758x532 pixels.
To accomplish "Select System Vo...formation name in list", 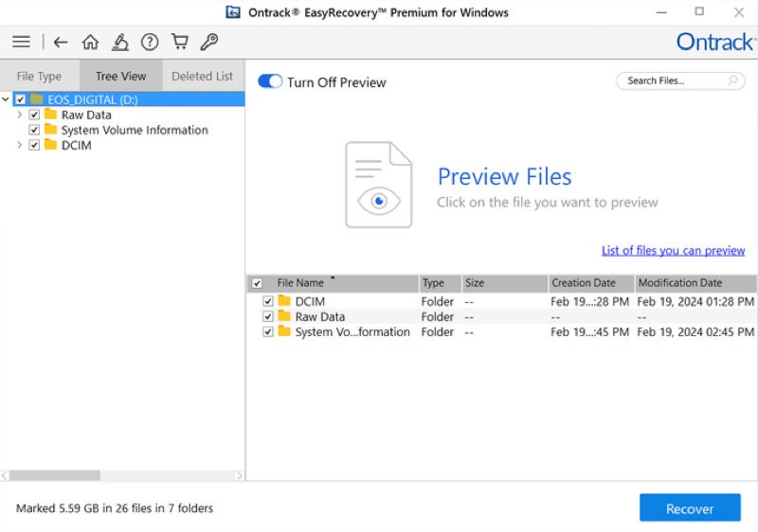I will [352, 332].
